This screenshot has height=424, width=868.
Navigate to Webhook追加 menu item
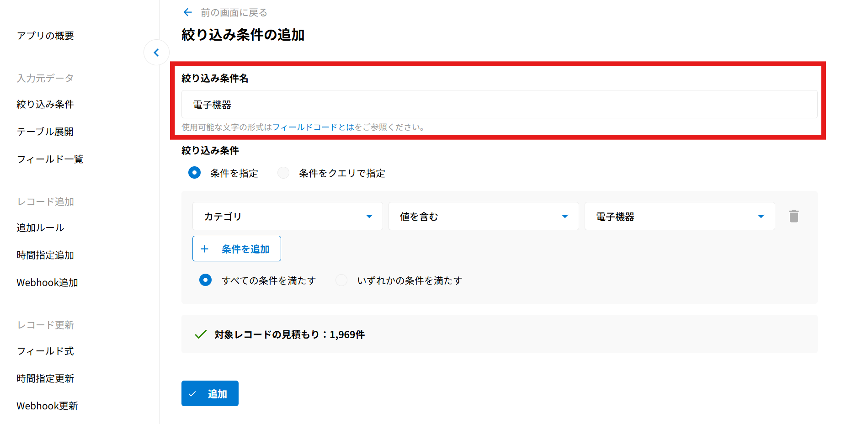(47, 282)
